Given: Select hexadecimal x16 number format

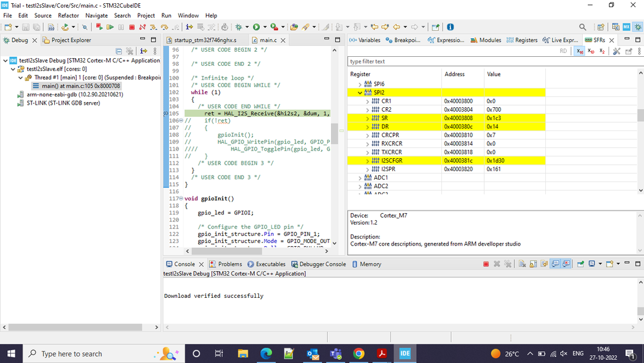Looking at the screenshot, I should (579, 51).
